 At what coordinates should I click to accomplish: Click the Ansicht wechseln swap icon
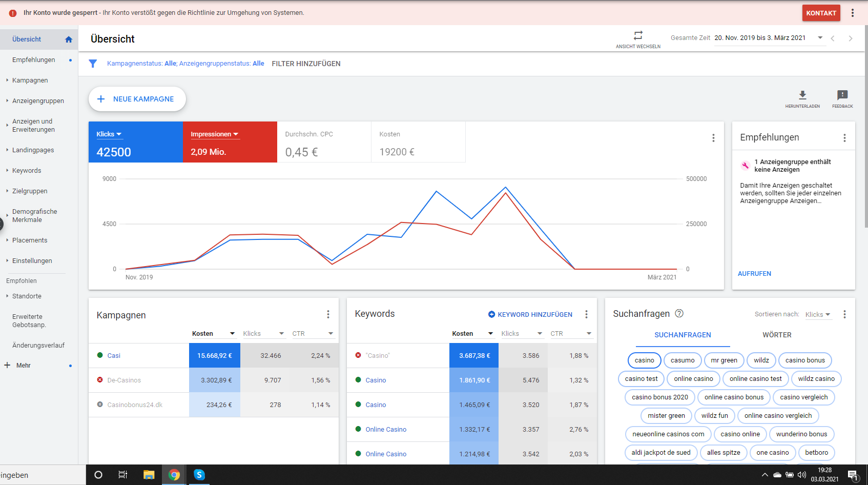[x=638, y=35]
